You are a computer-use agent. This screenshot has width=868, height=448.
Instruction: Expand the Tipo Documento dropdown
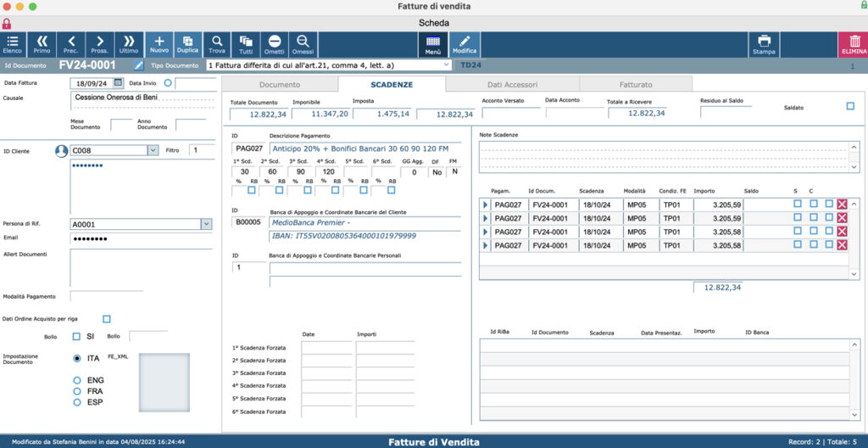446,65
